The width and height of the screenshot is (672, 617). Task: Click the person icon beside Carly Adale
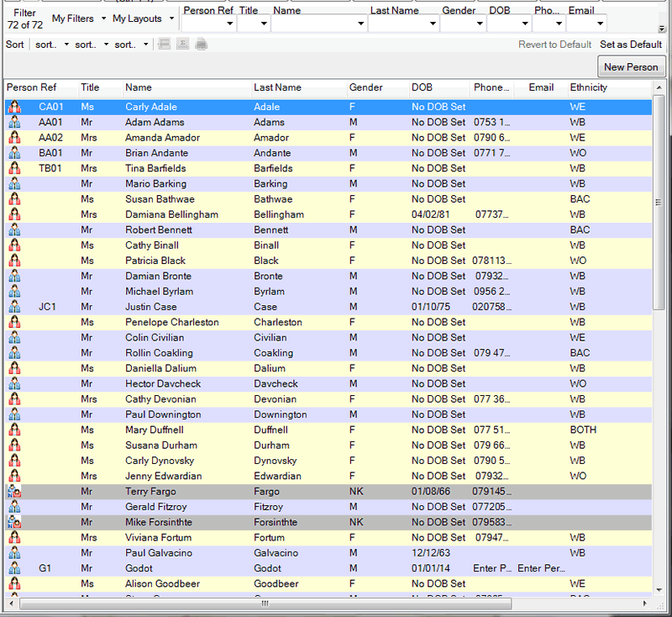click(x=14, y=108)
